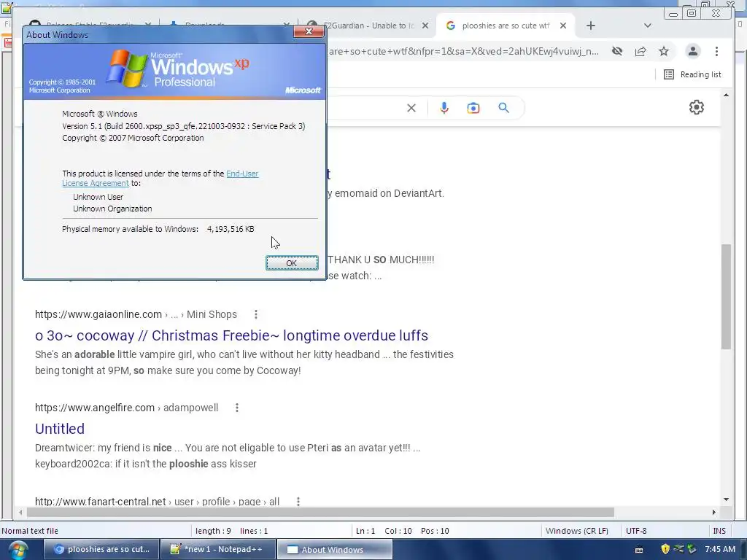Clear the Google search box
Viewport: 747px width, 560px height.
pyautogui.click(x=411, y=108)
